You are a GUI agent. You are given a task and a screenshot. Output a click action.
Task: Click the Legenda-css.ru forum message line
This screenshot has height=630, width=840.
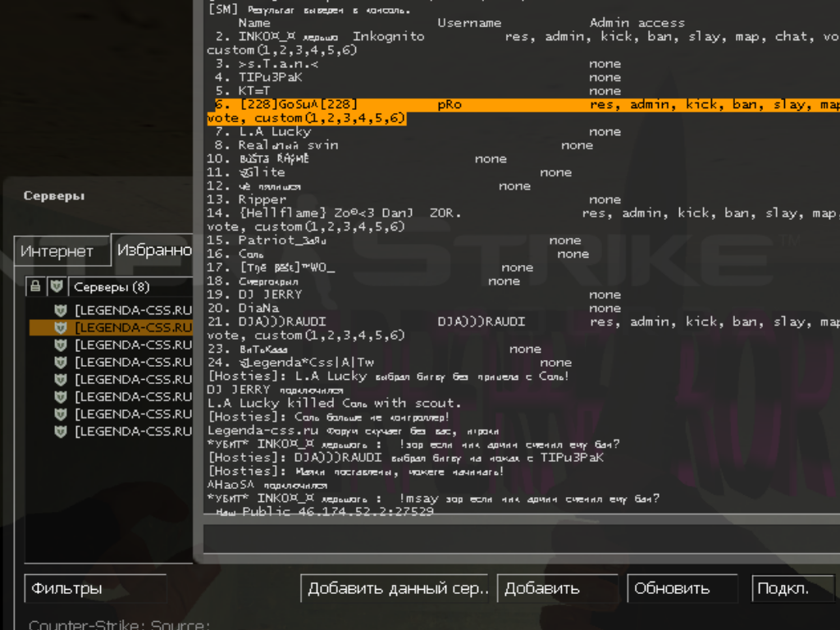(353, 431)
